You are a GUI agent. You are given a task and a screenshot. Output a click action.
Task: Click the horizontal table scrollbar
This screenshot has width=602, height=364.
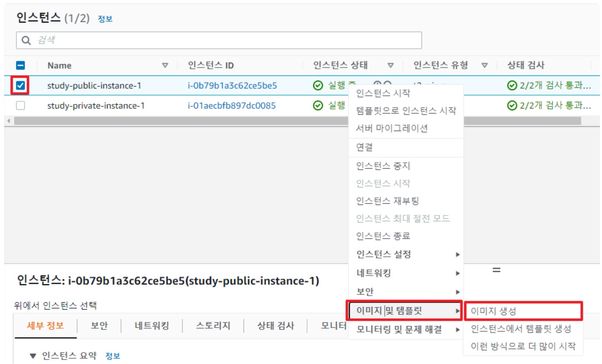[297, 121]
